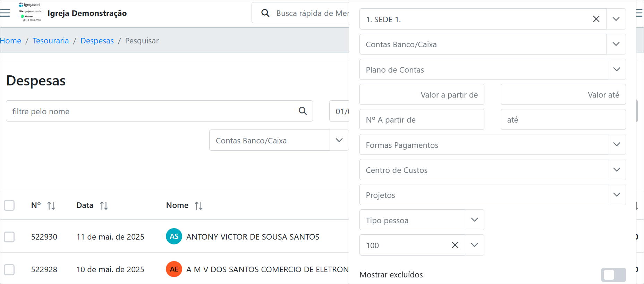Open the Formas Pagamentos dropdown
Viewport: 644px width, 284px height.
pos(617,144)
